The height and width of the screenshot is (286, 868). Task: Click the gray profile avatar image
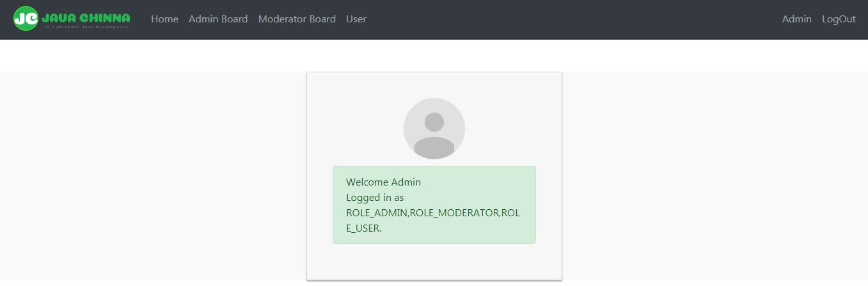click(x=434, y=129)
